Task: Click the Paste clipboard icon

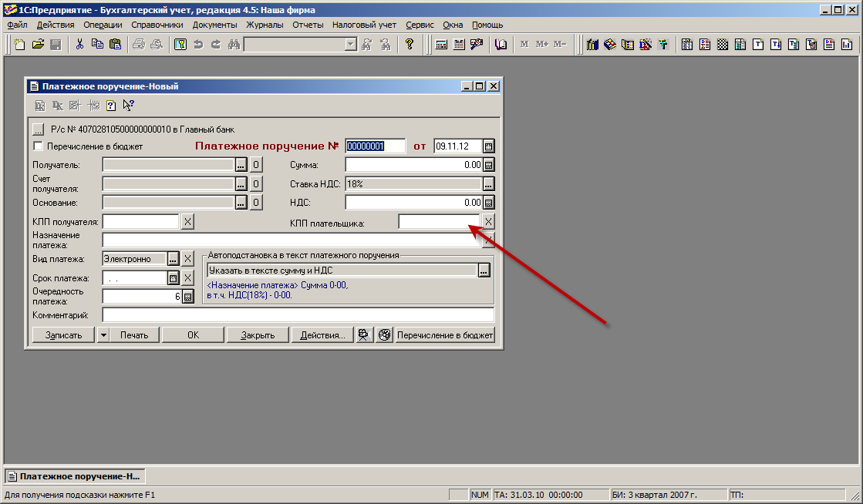Action: click(x=115, y=44)
